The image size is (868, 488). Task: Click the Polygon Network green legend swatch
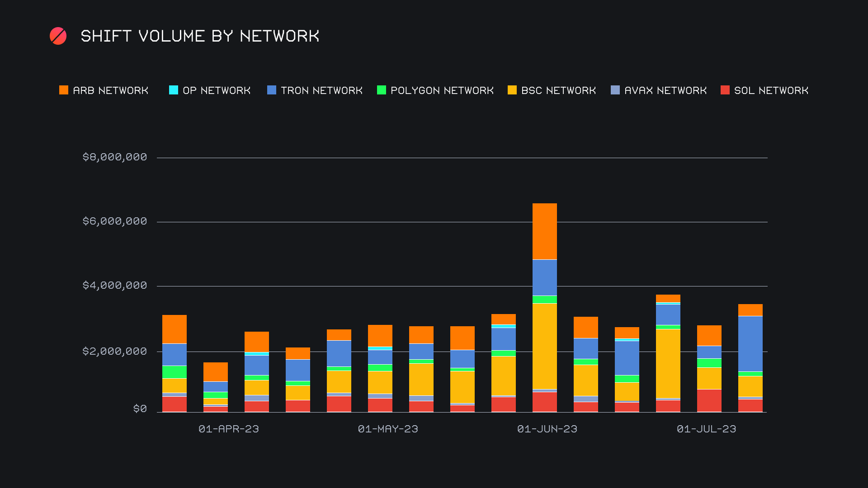pos(382,90)
